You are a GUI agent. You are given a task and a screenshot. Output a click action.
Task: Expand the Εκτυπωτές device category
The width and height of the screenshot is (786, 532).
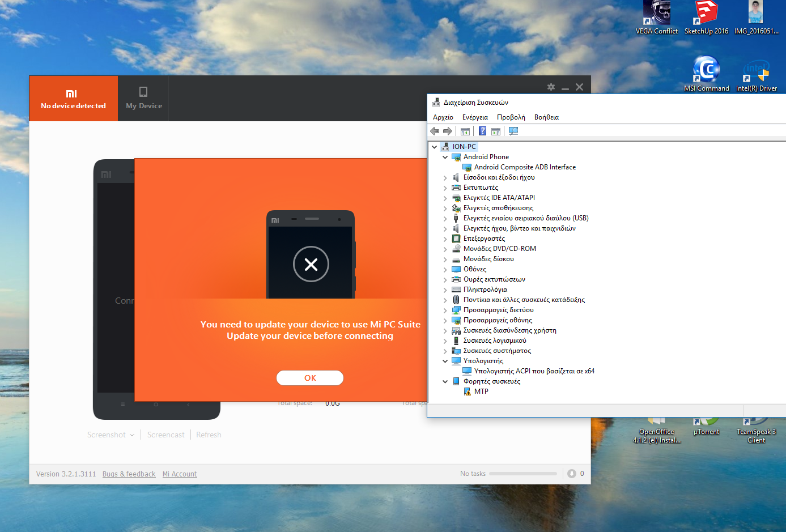pyautogui.click(x=445, y=188)
